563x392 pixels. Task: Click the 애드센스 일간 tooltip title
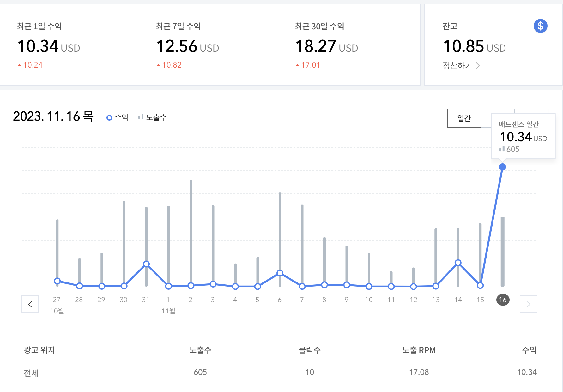(519, 124)
